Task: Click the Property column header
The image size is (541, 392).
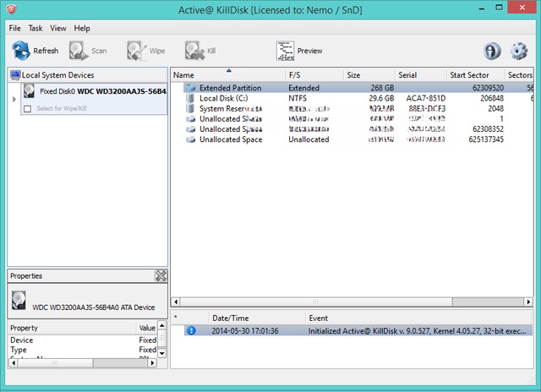Action: [x=72, y=328]
